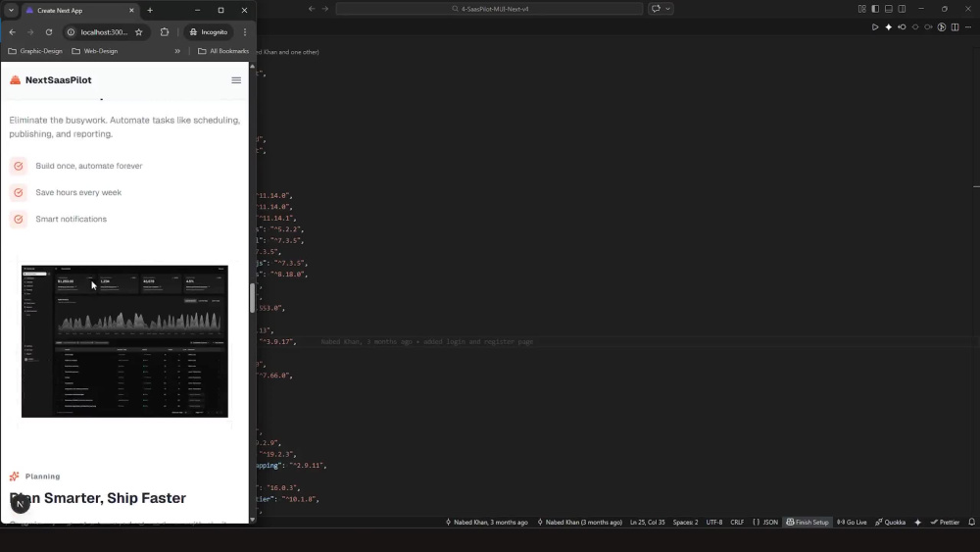This screenshot has height=552, width=980.
Task: Select the Create Next App tab
Action: pyautogui.click(x=78, y=11)
